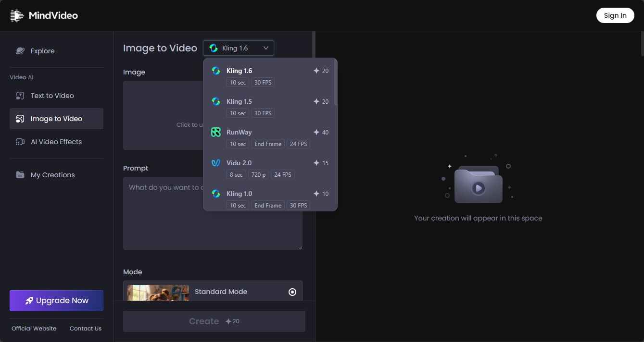Click the Kling logo in the model selector box
Image resolution: width=644 pixels, height=342 pixels.
214,48
